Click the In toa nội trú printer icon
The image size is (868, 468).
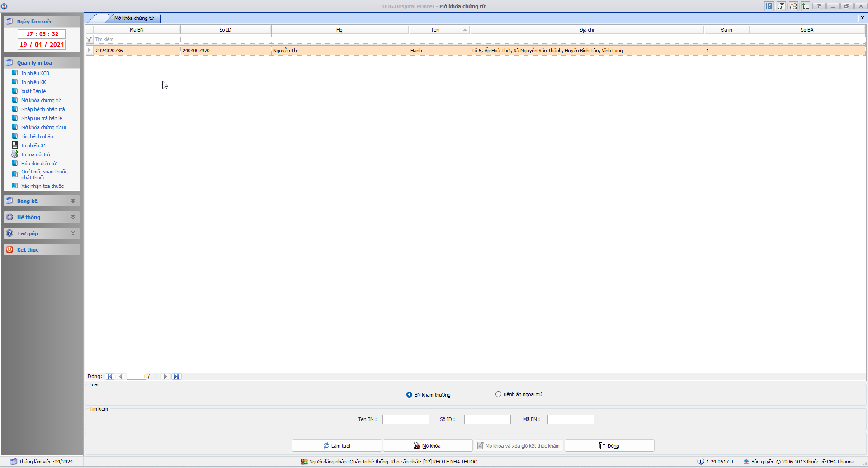(x=15, y=154)
